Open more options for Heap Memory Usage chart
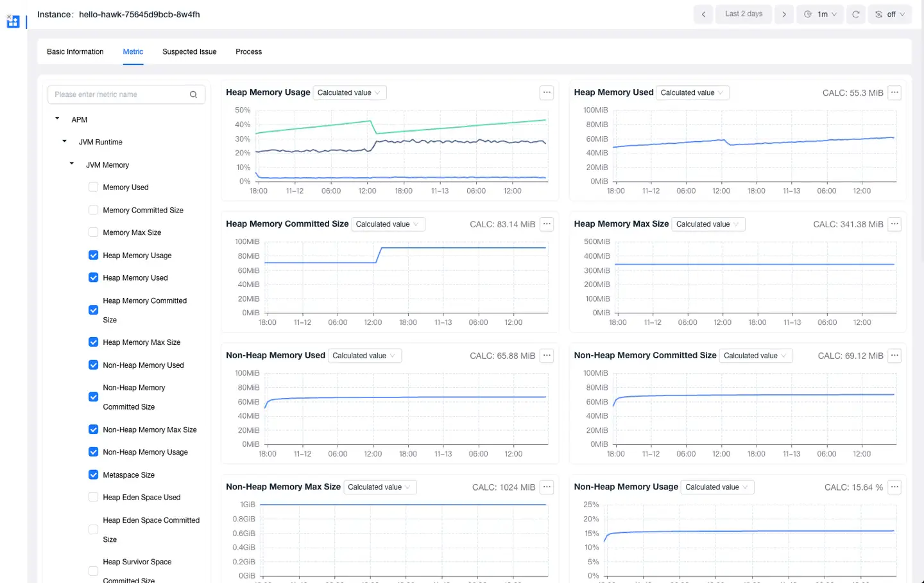The image size is (924, 583). pyautogui.click(x=547, y=92)
